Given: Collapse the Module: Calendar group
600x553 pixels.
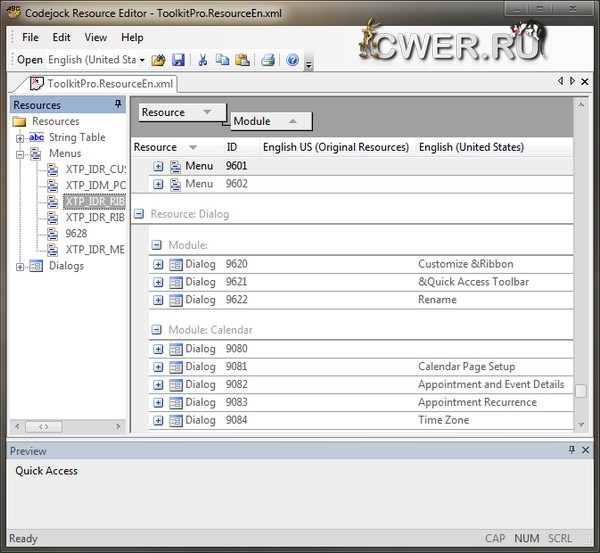Looking at the screenshot, I should tap(157, 330).
